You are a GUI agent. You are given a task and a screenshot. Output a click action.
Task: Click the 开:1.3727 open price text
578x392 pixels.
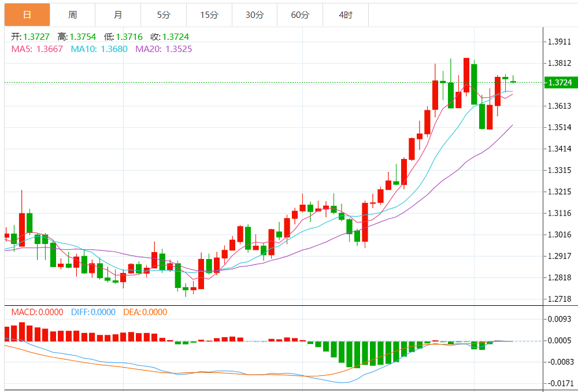(30, 37)
